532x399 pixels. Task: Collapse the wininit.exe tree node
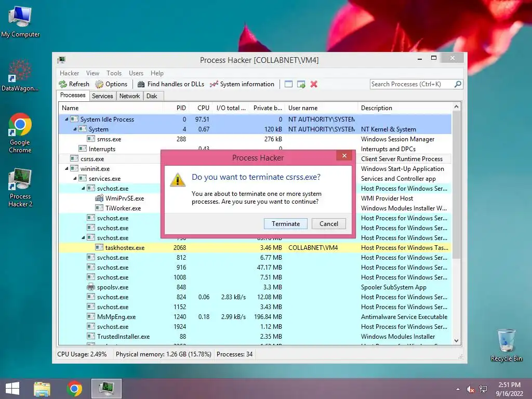[66, 168]
